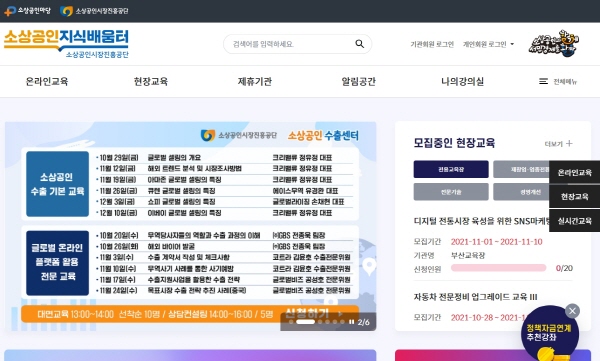Viewport: 600px width, 361px height.
Task: Click the 10월 20일(수) schedule row
Action: (x=224, y=235)
